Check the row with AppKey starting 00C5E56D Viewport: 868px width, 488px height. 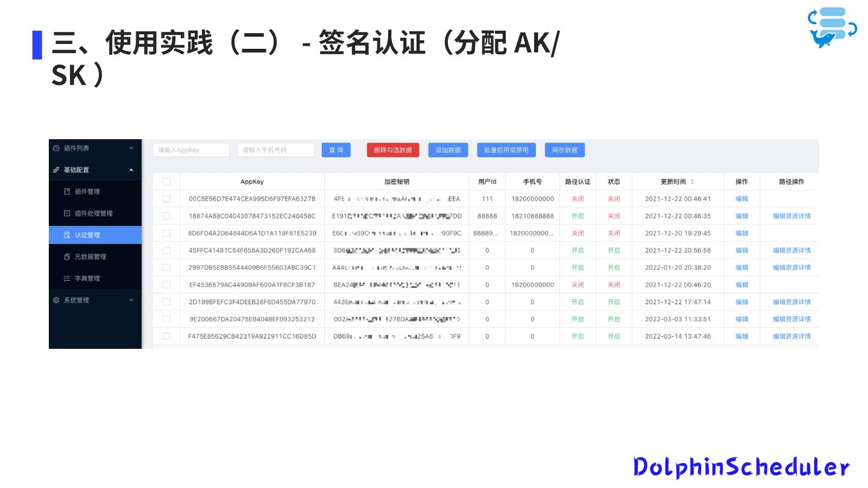(x=166, y=199)
